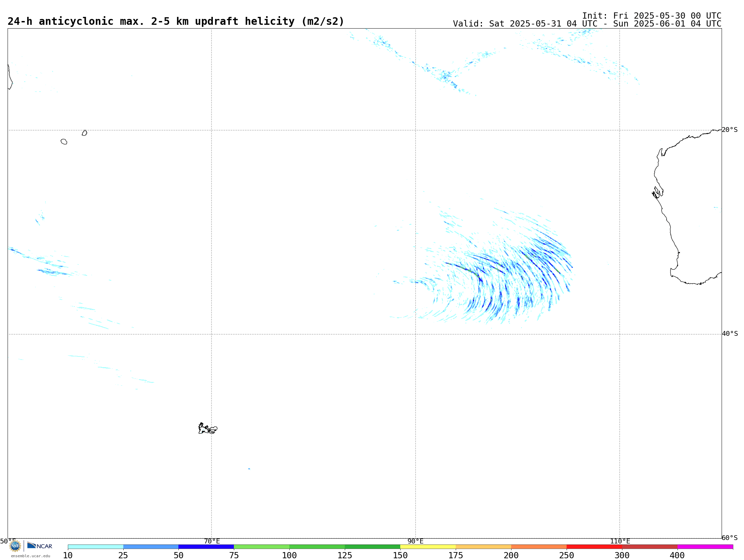Click the colorbar label 200
This screenshot has width=744, height=560.
point(511,556)
